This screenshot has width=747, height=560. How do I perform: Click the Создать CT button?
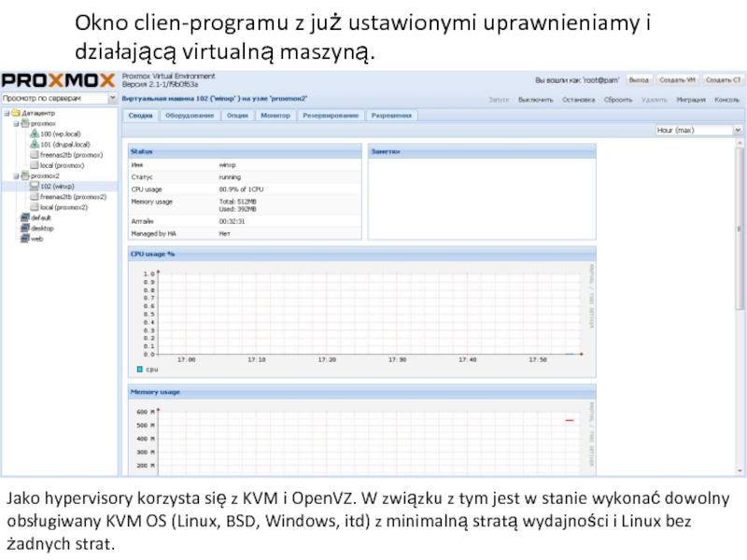723,80
